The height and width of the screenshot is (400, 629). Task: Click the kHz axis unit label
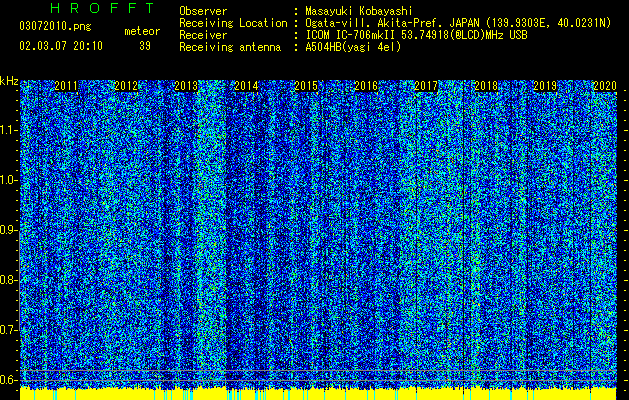(x=9, y=81)
